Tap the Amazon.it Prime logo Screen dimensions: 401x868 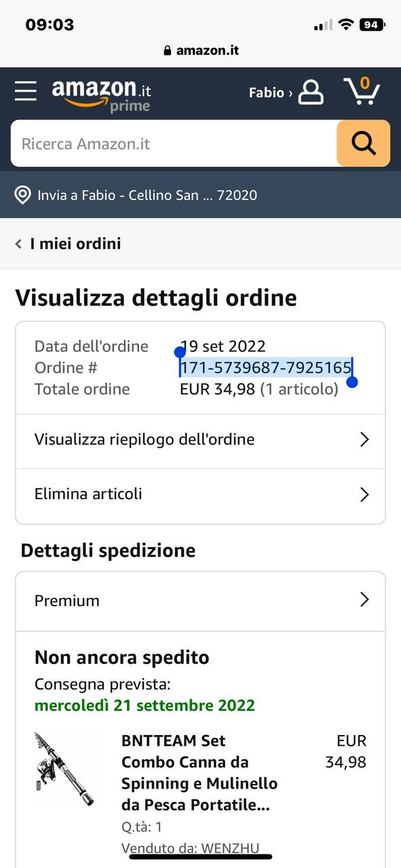pyautogui.click(x=102, y=95)
